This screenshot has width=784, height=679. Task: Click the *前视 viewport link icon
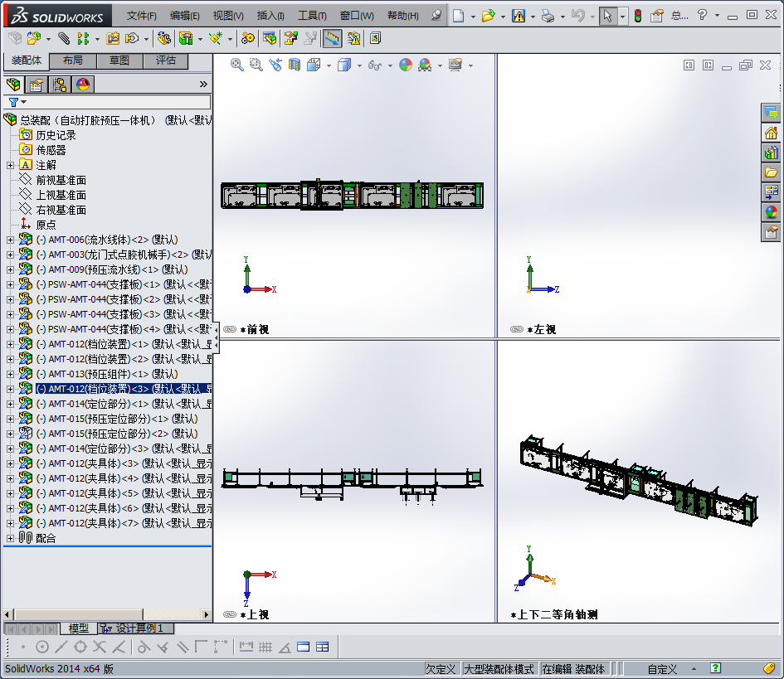[230, 329]
